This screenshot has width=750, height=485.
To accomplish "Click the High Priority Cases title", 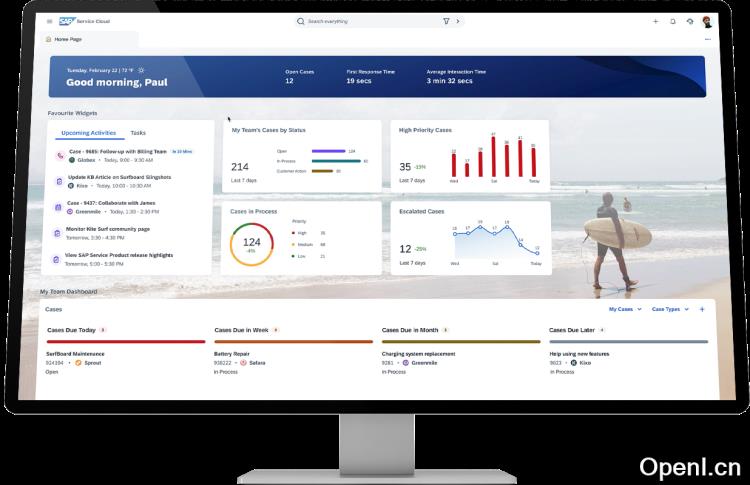I will pyautogui.click(x=425, y=130).
